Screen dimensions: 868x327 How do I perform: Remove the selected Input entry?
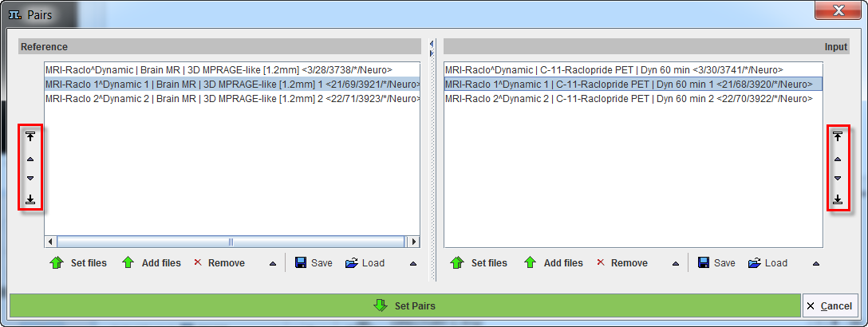point(621,263)
